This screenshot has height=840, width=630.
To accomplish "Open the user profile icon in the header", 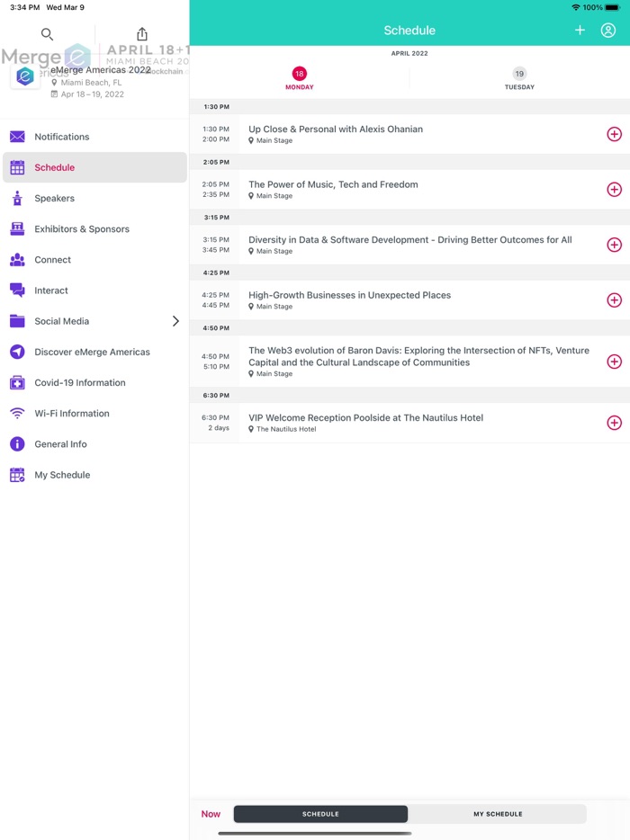I will [610, 30].
